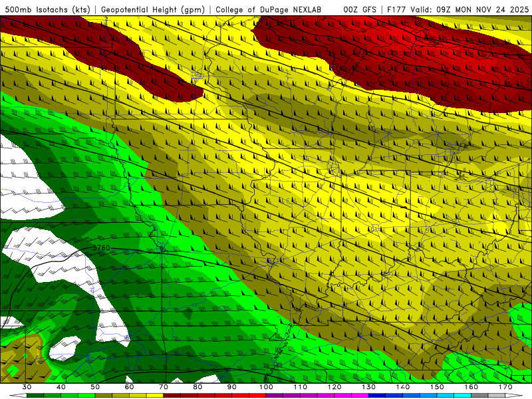
Task: Click the 5760 height contour label
Action: pyautogui.click(x=101, y=248)
